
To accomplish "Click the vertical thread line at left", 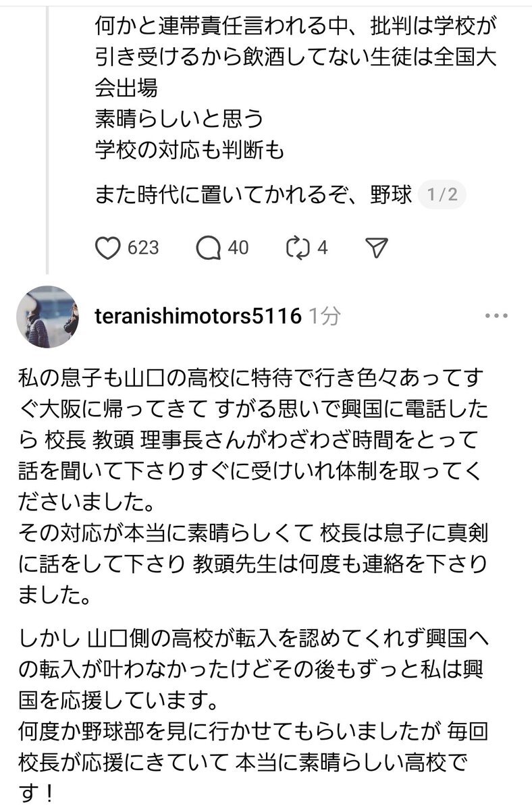I will (x=47, y=135).
